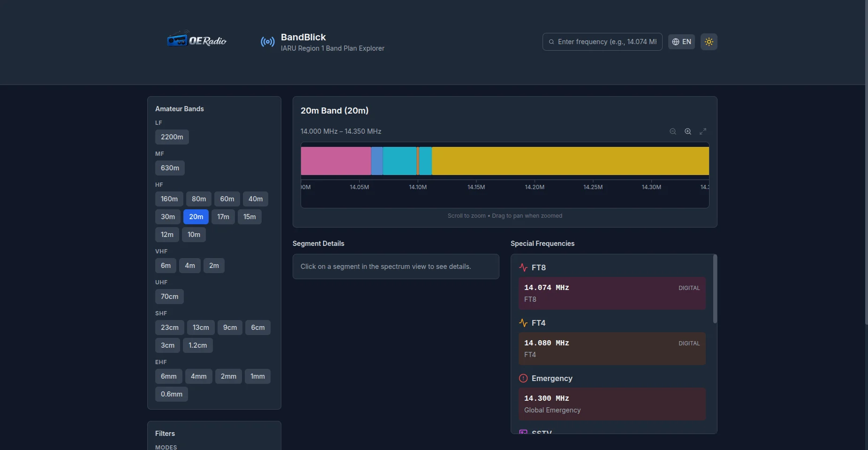Click the zoom in magnifier icon
This screenshot has width=868, height=450.
point(688,131)
